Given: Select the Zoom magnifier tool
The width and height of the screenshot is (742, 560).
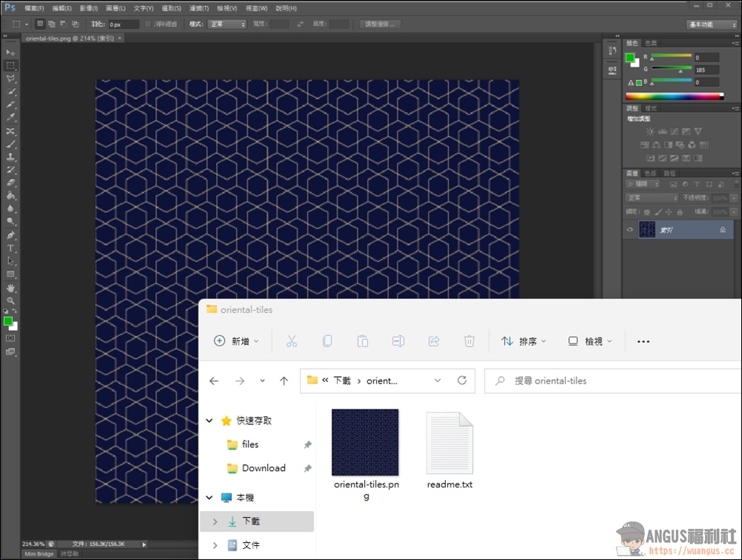Looking at the screenshot, I should [10, 300].
